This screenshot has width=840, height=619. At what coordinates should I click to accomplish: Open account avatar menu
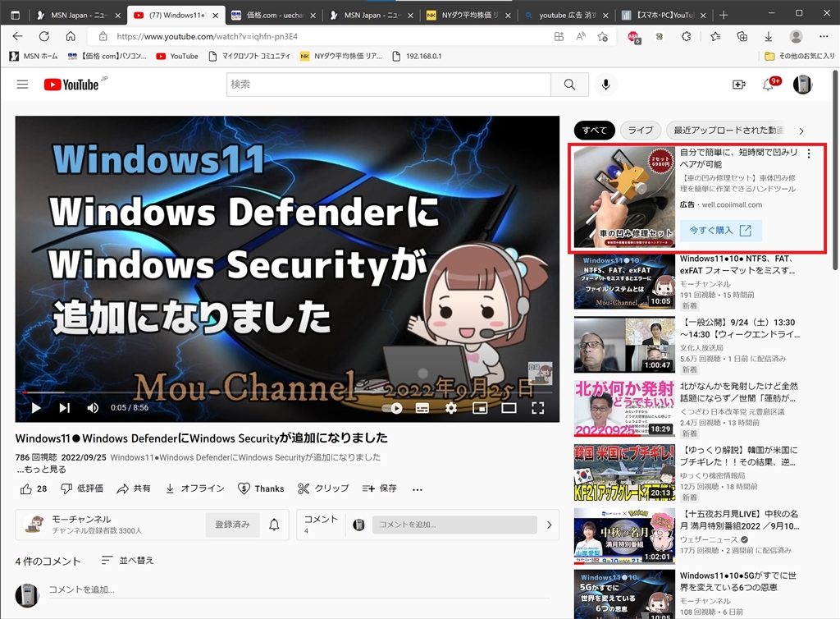pos(802,85)
